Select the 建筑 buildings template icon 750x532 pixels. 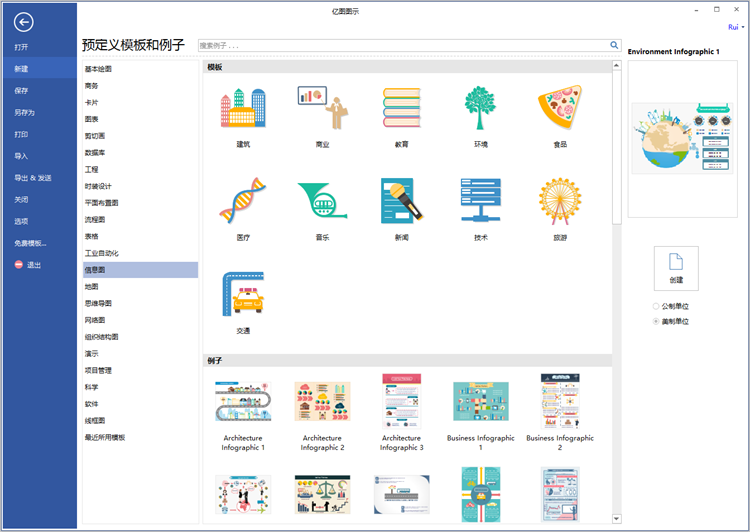243,108
